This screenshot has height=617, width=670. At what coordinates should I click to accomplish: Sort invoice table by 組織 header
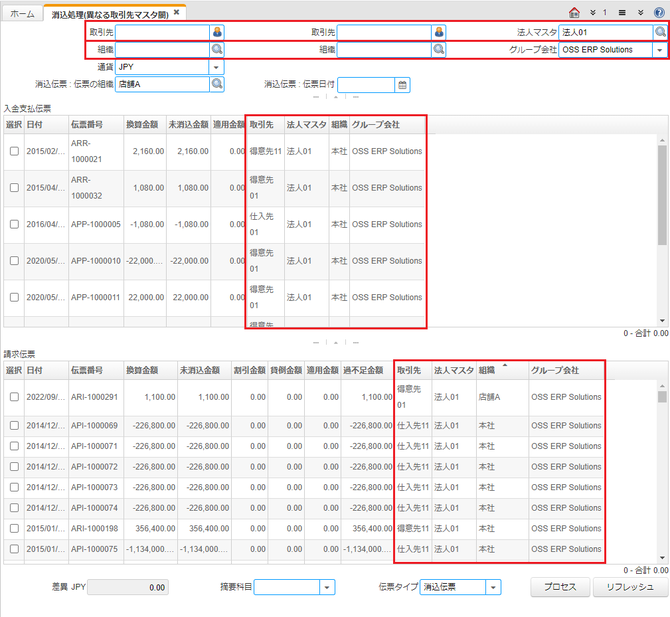(502, 370)
